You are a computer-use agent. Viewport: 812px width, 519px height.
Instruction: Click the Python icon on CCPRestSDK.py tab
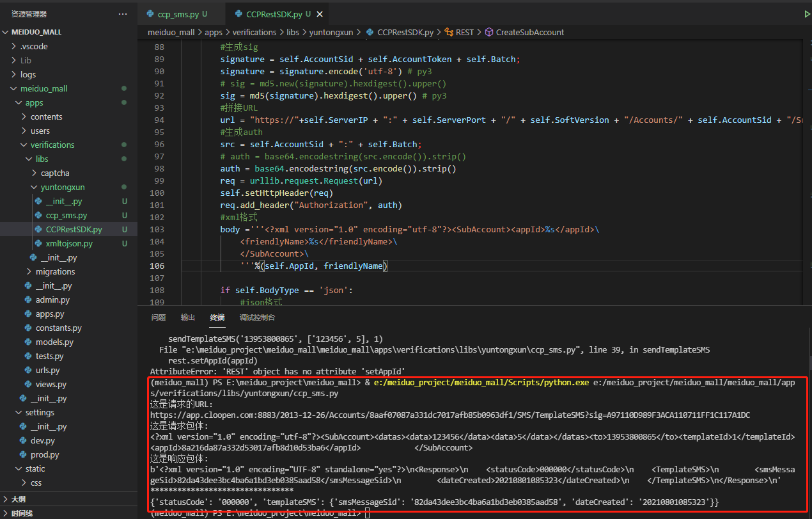238,14
